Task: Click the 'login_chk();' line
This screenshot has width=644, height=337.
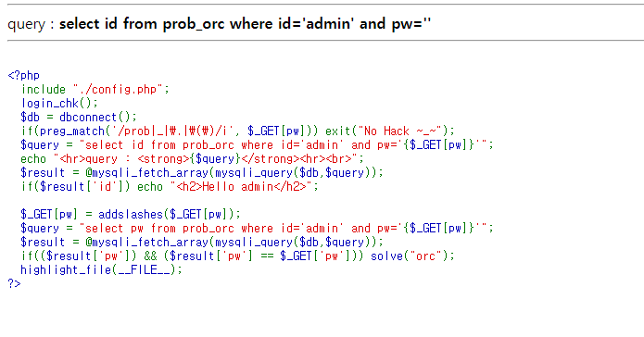Action: (59, 104)
